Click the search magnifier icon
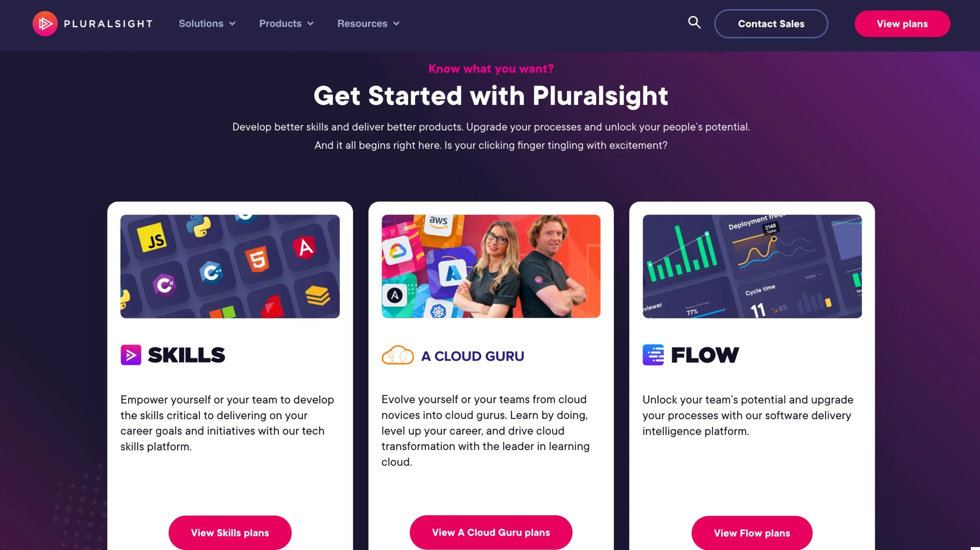The image size is (980, 550). tap(694, 23)
